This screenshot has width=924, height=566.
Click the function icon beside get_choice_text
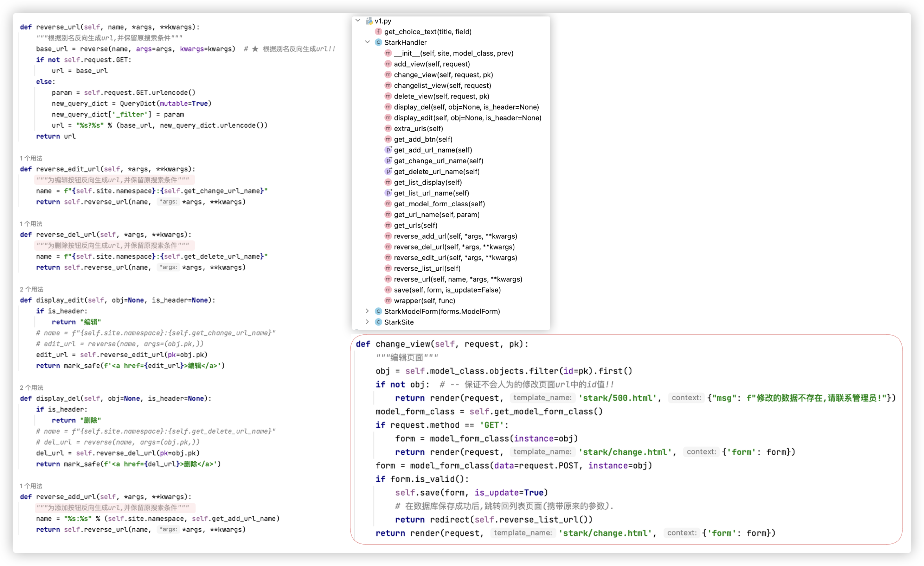coord(378,32)
